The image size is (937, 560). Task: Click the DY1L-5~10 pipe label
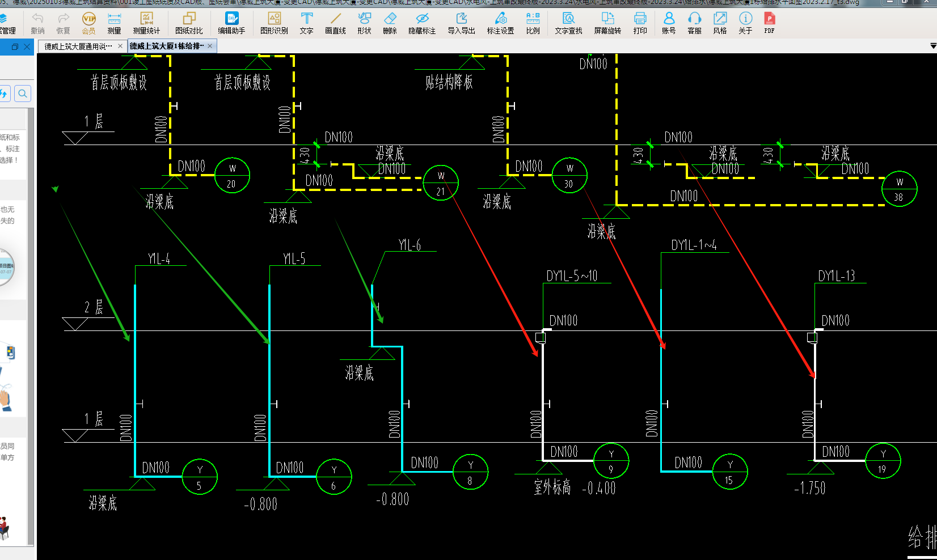pos(572,276)
